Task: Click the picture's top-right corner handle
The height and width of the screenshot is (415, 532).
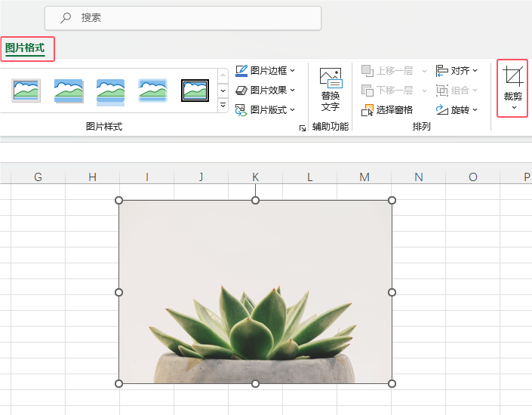Action: coord(392,200)
